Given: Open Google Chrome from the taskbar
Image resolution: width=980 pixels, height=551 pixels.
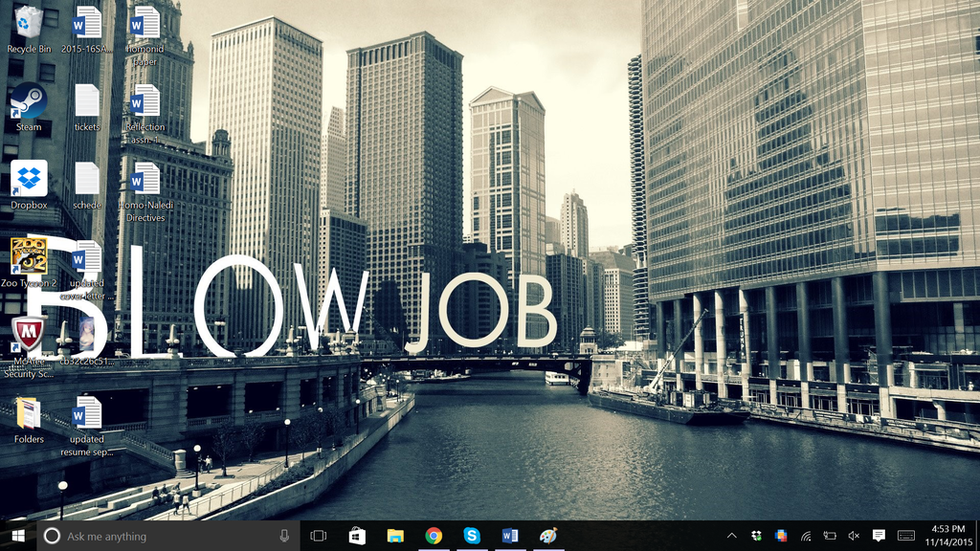Looking at the screenshot, I should [433, 536].
